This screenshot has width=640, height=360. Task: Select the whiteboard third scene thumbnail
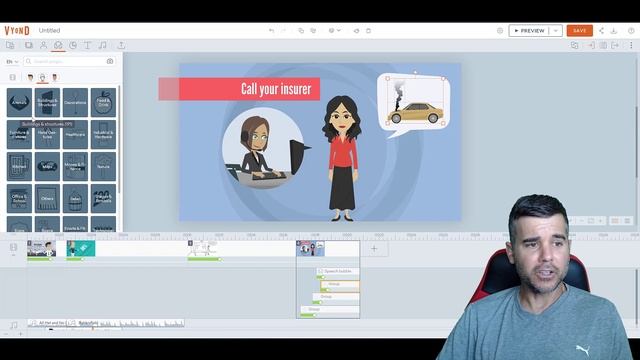coord(202,249)
